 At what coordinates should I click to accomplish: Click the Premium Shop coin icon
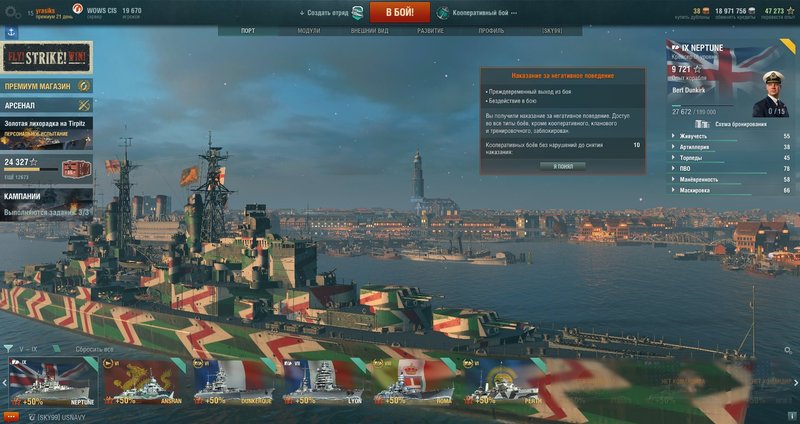point(84,86)
